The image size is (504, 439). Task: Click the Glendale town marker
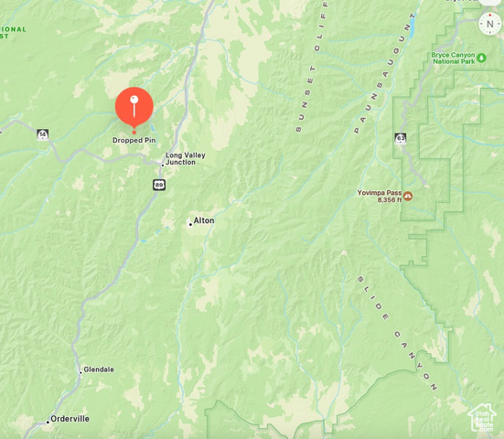click(x=80, y=373)
